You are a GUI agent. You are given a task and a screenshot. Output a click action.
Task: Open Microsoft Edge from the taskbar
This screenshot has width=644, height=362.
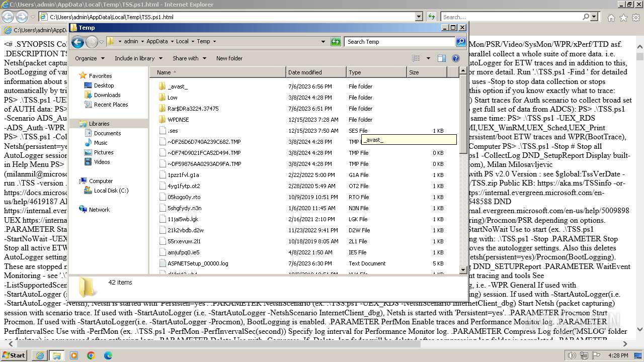108,355
